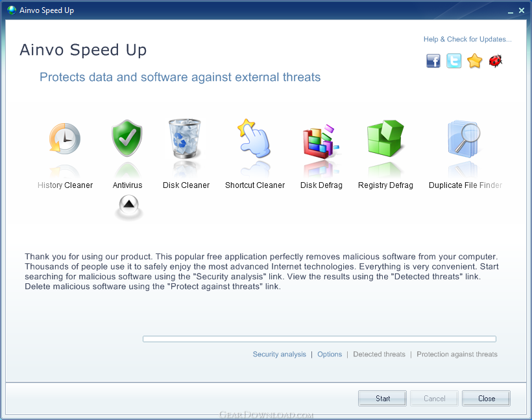532x420 pixels.
Task: Open the Options link
Action: 330,355
